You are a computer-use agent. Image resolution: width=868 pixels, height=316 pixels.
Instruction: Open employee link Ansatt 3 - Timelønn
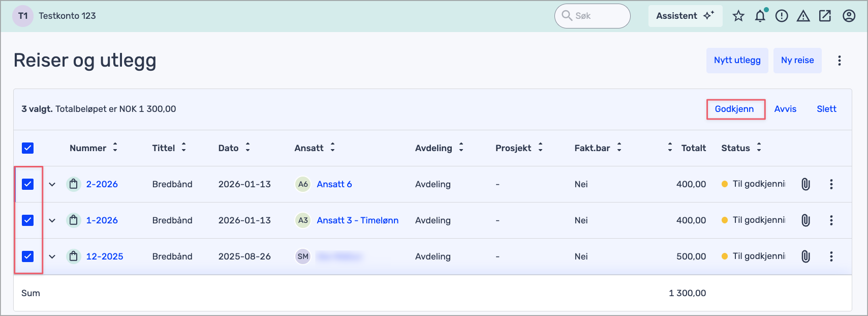tap(357, 220)
